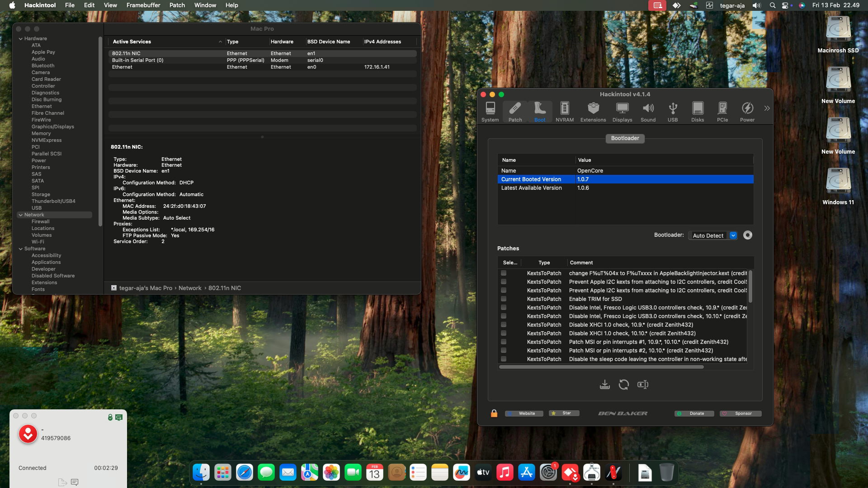
Task: Click the file transfer icon in AnyDesk panel
Action: point(63,482)
